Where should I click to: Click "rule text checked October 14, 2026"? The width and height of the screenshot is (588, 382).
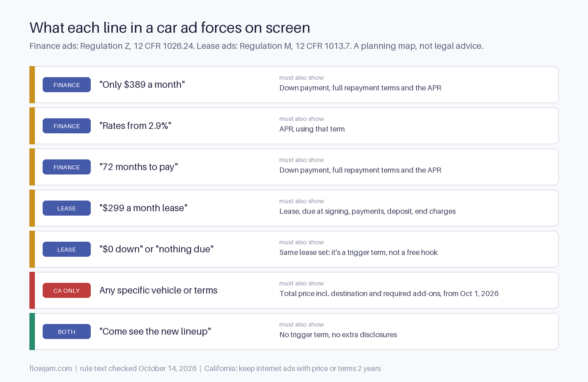click(x=138, y=368)
